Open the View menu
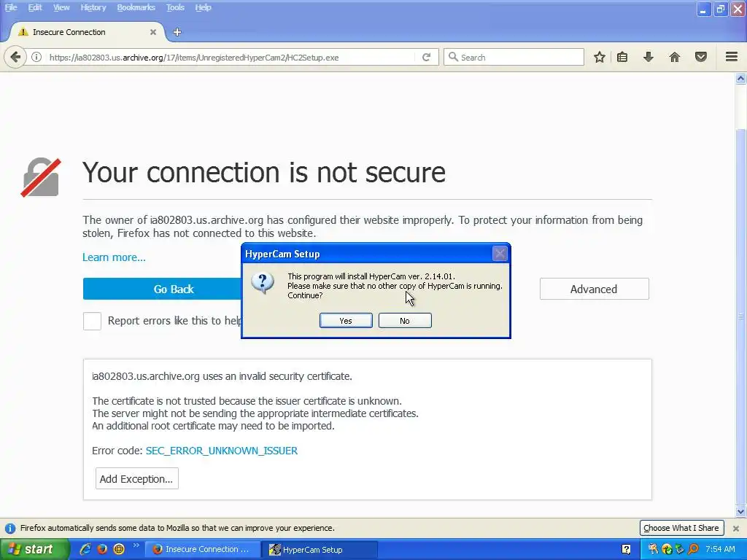747x560 pixels. coord(61,7)
